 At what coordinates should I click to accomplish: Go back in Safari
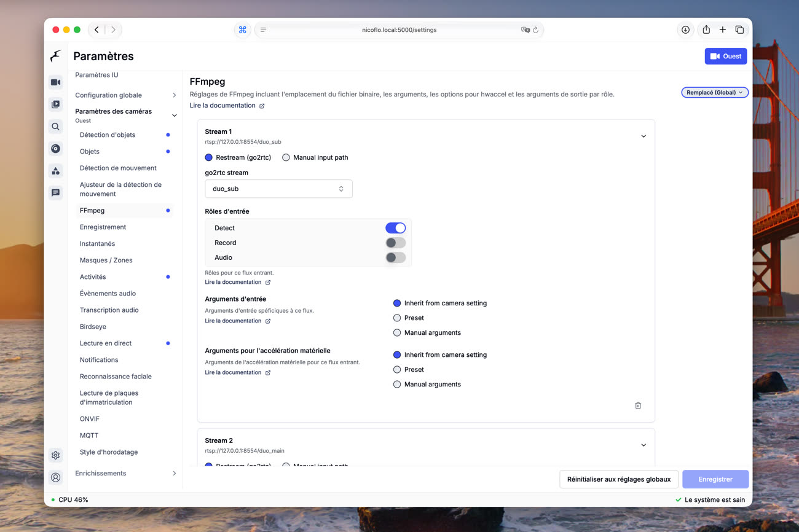[97, 29]
